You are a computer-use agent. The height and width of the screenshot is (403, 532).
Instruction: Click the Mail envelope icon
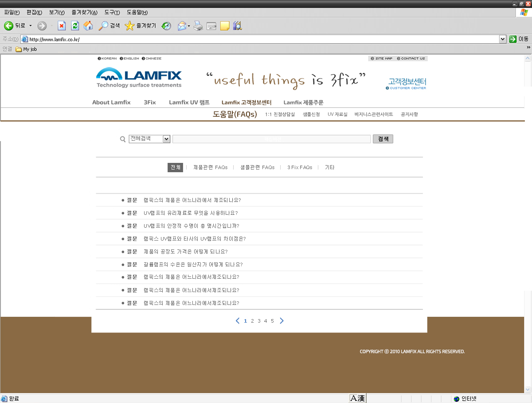(x=182, y=26)
